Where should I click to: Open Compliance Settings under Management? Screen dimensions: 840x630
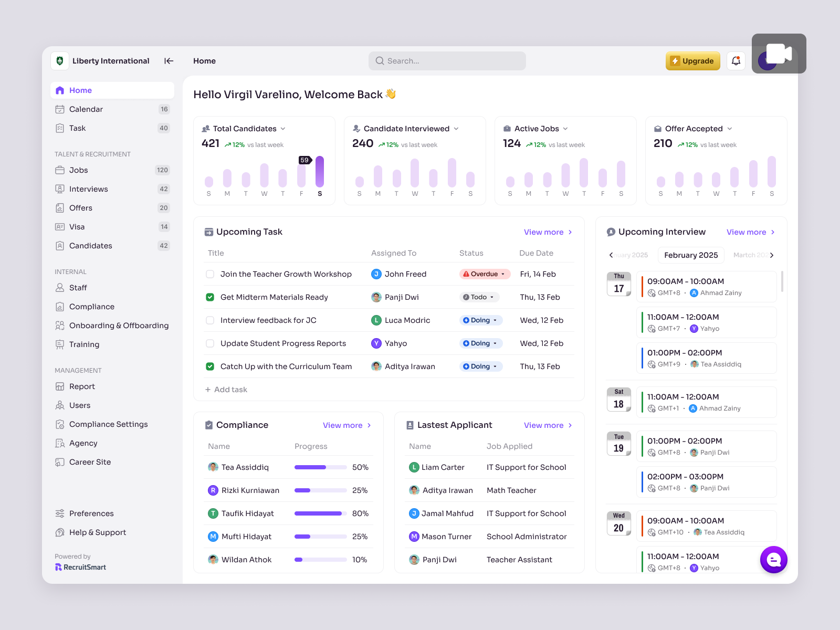tap(108, 424)
